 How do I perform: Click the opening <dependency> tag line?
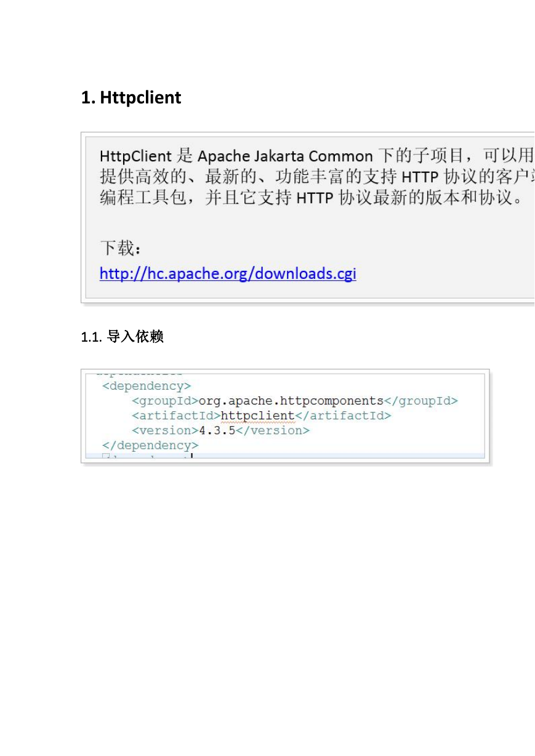(147, 386)
